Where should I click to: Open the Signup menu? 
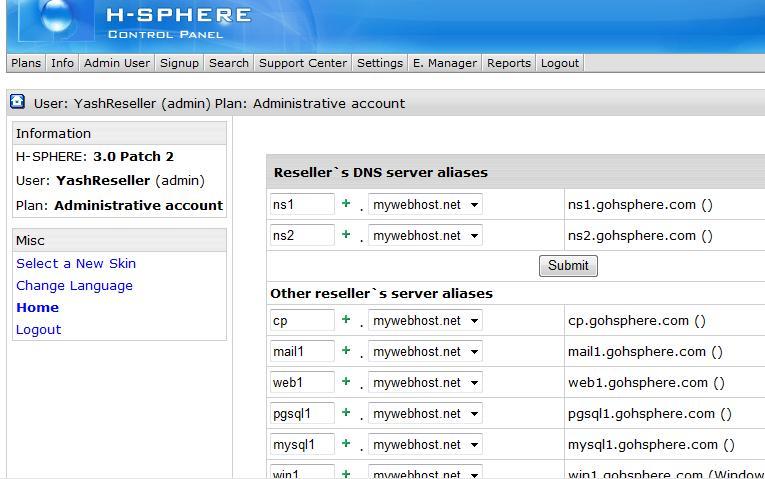(179, 63)
